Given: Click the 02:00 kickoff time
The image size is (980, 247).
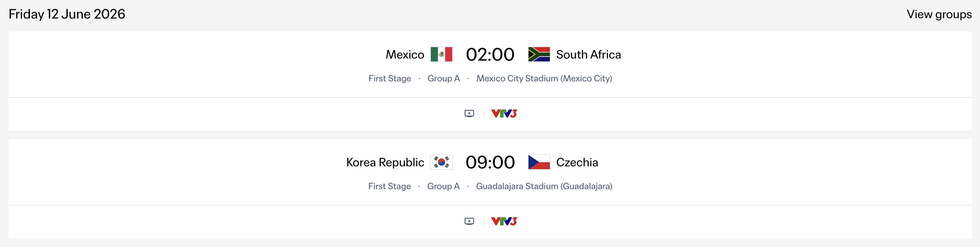Looking at the screenshot, I should pyautogui.click(x=490, y=54).
